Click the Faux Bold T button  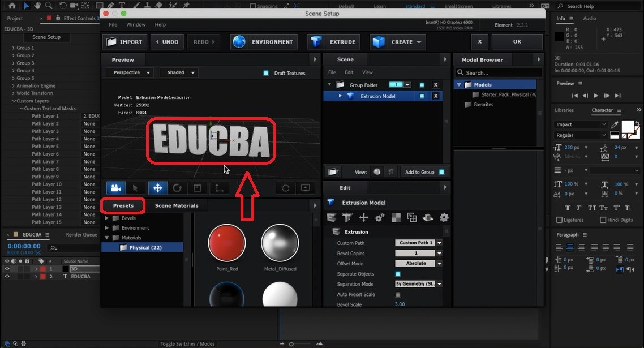568,208
